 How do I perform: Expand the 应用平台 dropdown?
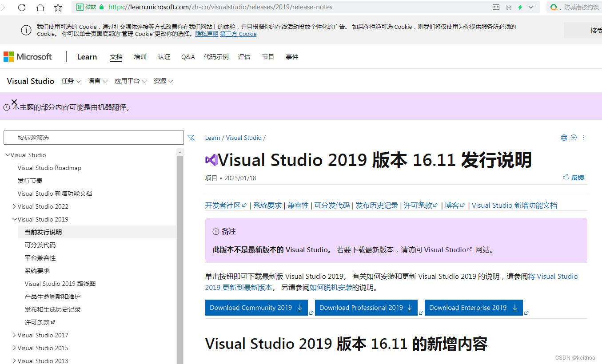pos(131,81)
